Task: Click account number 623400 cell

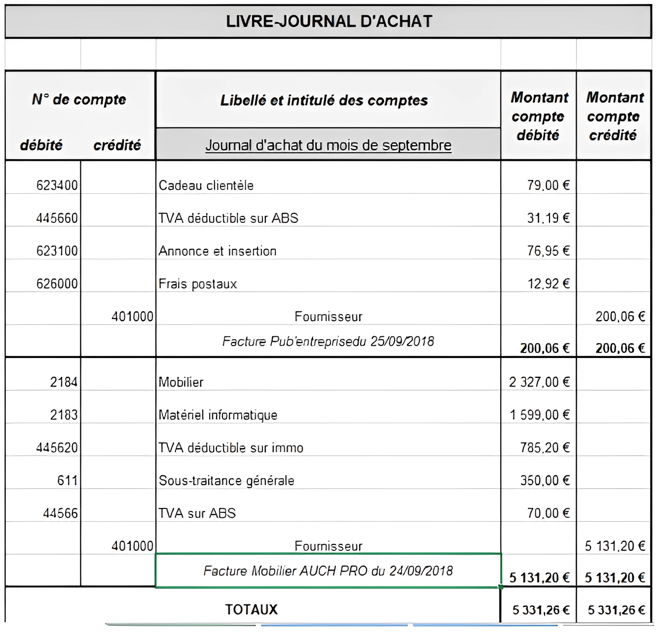Action: tap(43, 185)
